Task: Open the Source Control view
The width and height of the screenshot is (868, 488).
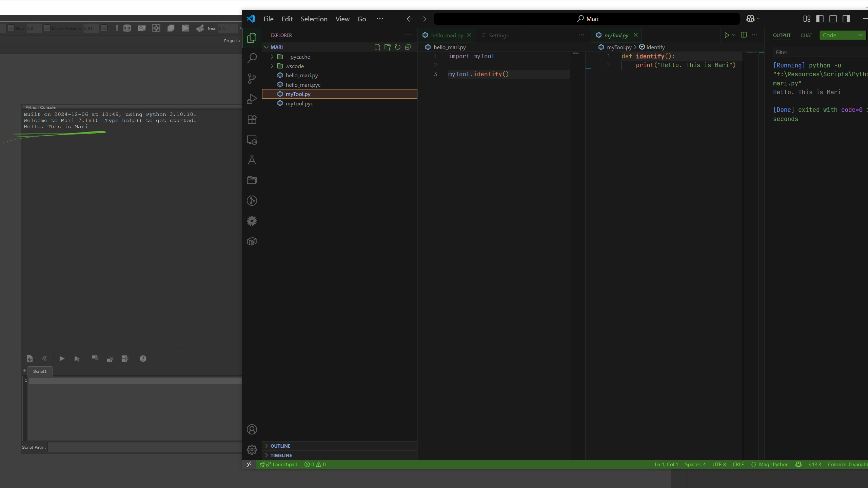Action: 252,78
